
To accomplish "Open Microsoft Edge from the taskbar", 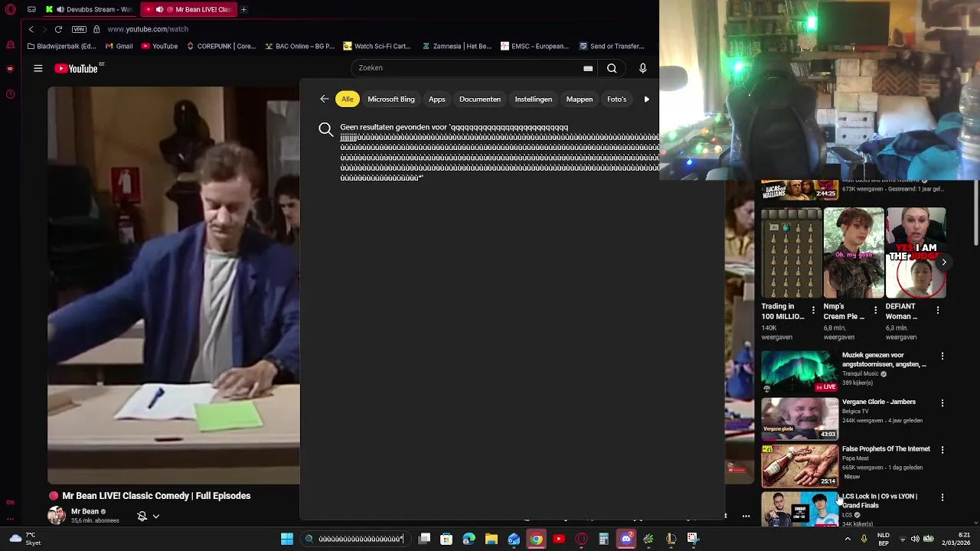I will point(469,539).
